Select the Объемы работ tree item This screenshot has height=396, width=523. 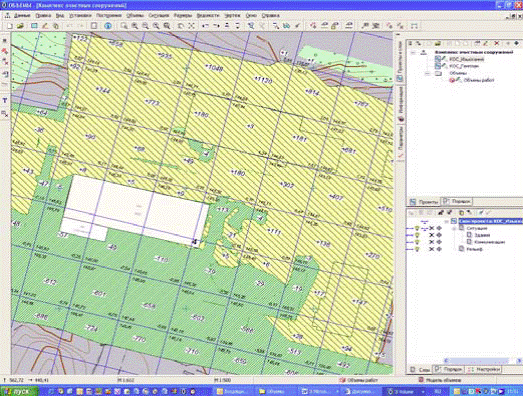[x=479, y=80]
